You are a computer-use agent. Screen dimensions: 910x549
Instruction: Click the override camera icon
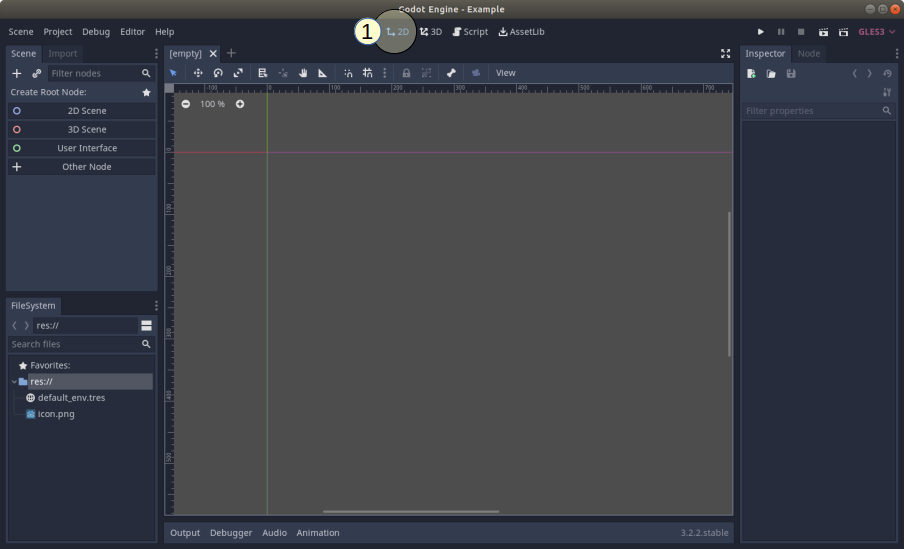476,73
